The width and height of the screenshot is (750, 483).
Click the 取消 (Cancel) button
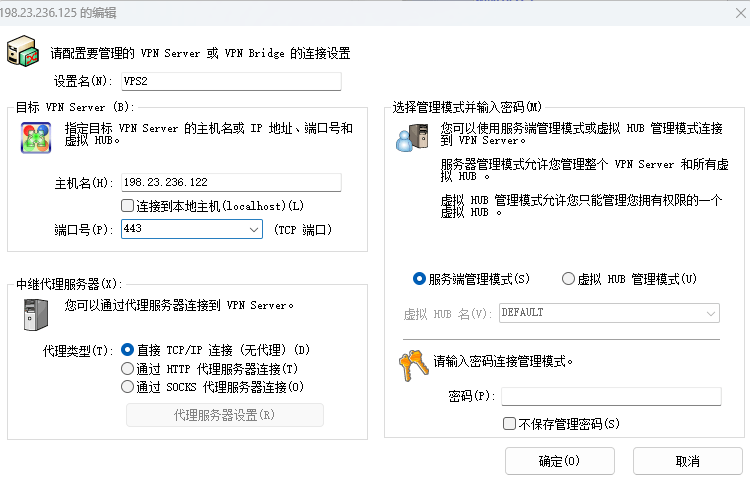click(687, 461)
